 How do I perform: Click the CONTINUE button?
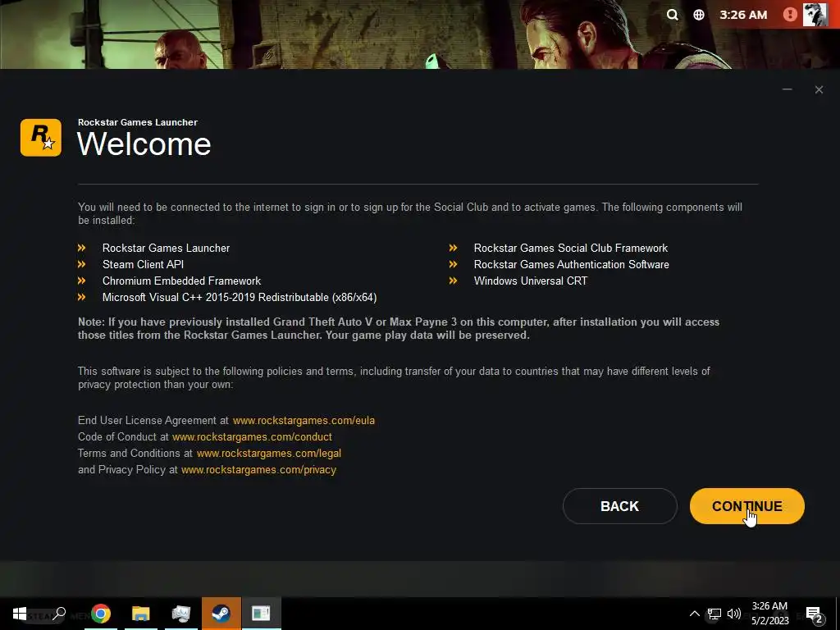[x=746, y=505]
